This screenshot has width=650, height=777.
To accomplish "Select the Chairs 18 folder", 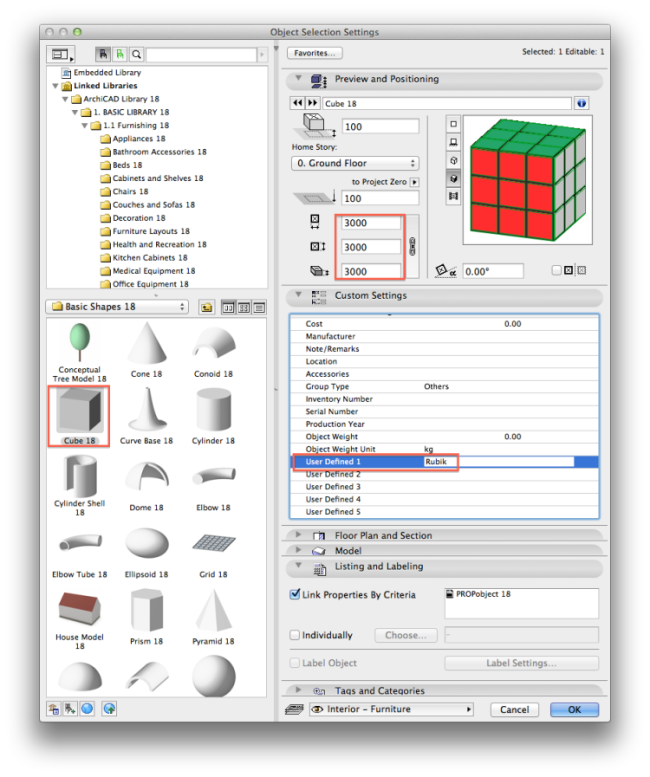I will pos(124,192).
